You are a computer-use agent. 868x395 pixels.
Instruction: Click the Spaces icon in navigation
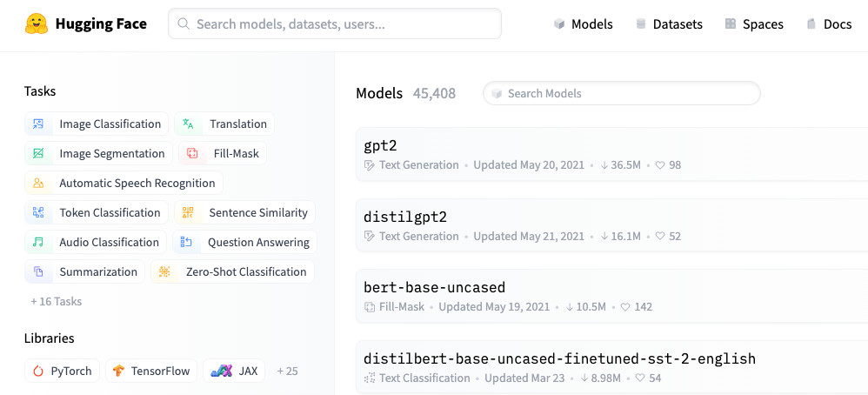(x=731, y=23)
